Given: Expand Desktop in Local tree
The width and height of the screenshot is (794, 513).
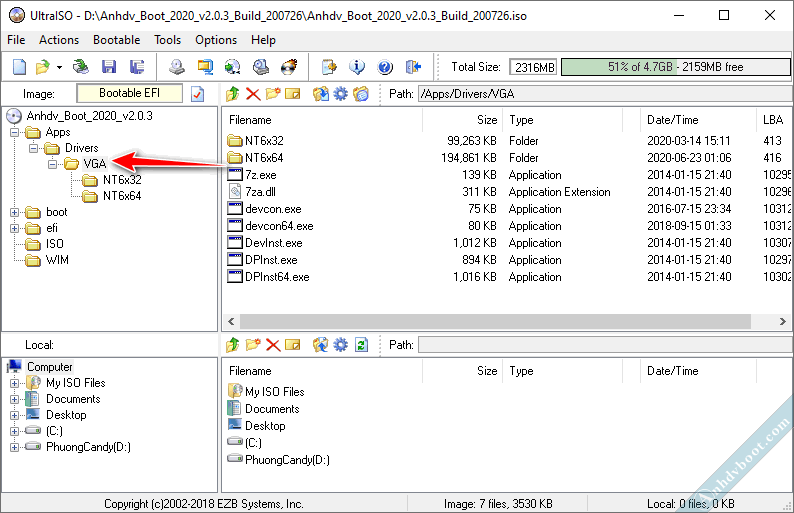Looking at the screenshot, I should [14, 415].
